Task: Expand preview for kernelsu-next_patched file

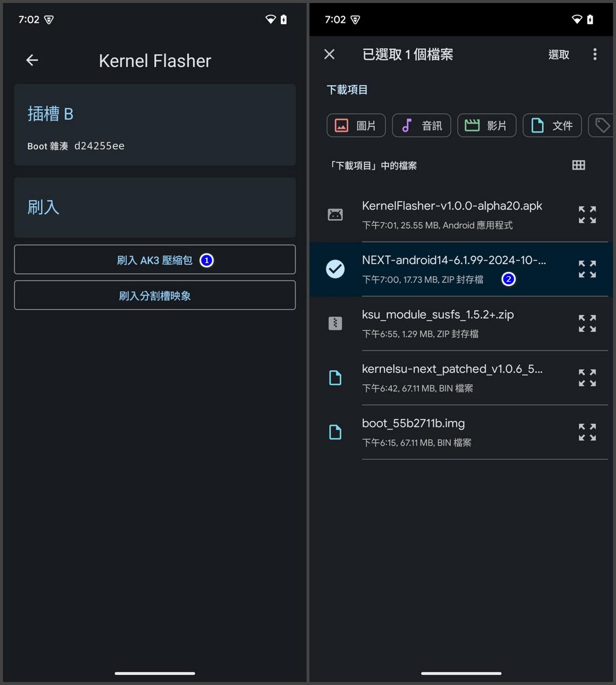Action: 587,378
